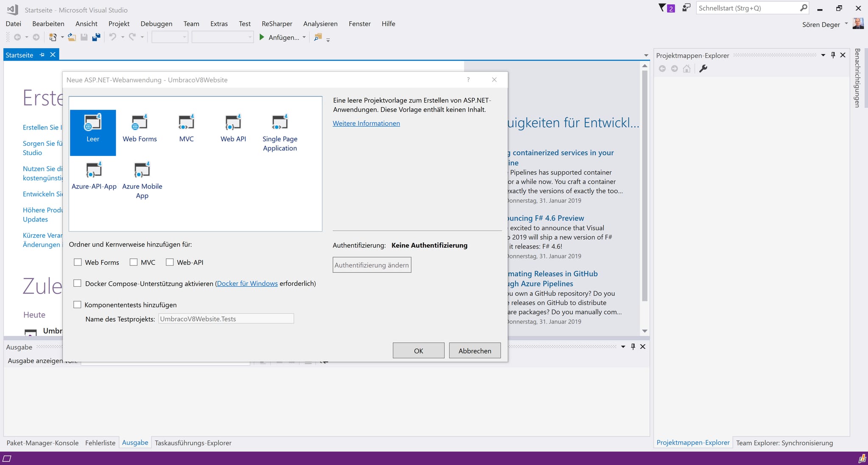
Task: Enable the Web Forms checkbox
Action: [x=78, y=262]
